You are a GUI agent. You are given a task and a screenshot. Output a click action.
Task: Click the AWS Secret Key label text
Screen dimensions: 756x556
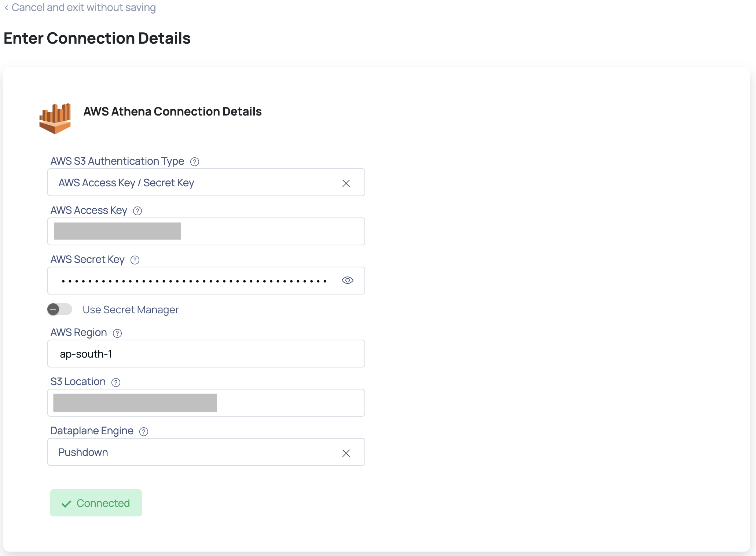[88, 260]
